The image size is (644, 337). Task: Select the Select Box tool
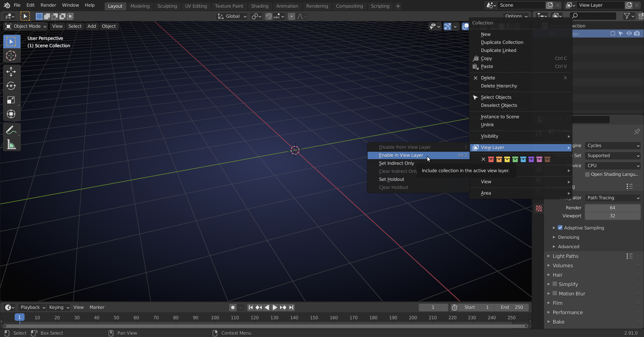coord(11,42)
